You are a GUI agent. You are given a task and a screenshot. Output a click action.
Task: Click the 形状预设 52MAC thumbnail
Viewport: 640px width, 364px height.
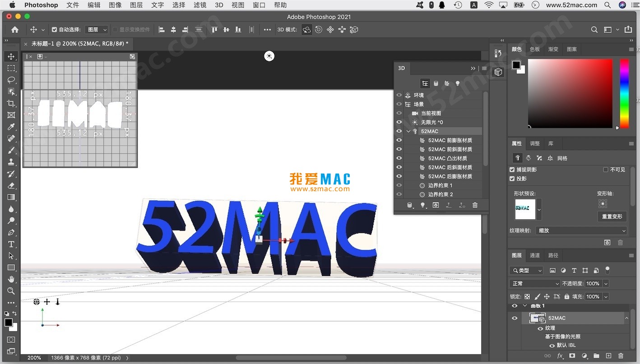[525, 210]
